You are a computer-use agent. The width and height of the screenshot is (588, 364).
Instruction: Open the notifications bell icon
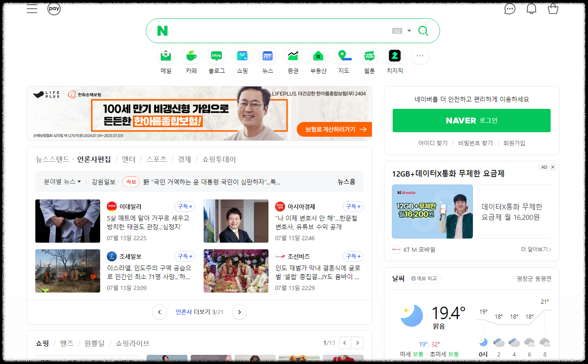[x=531, y=9]
